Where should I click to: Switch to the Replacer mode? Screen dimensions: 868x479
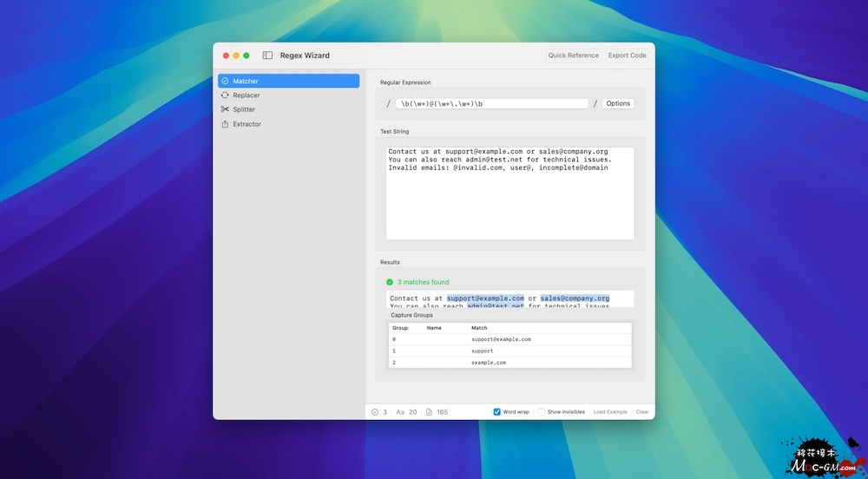point(247,95)
